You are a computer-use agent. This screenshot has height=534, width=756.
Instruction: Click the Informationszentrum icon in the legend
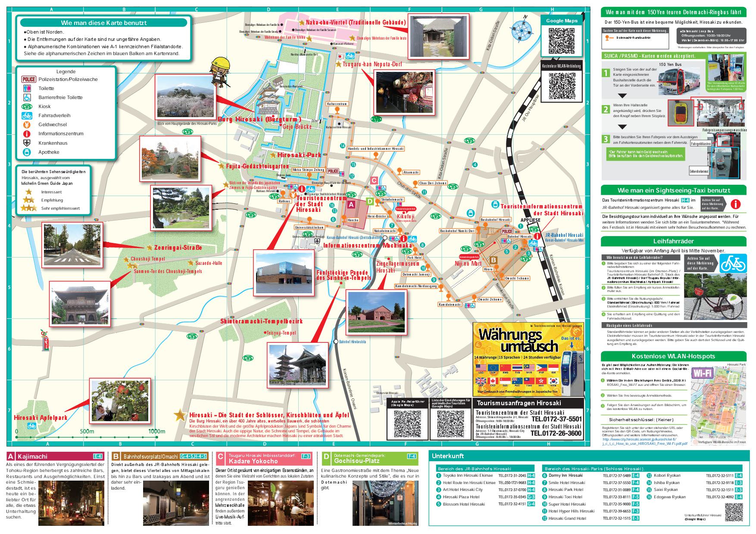click(27, 134)
